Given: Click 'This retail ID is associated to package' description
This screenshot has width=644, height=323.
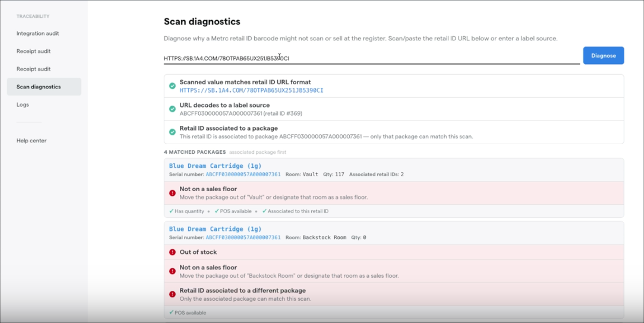Looking at the screenshot, I should 326,137.
